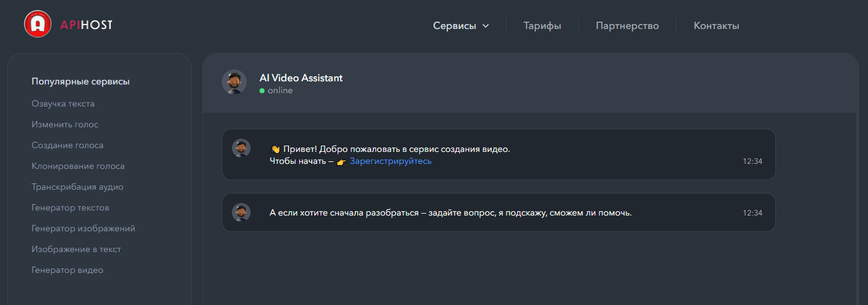Click the avatar beside the welcome message

click(241, 148)
